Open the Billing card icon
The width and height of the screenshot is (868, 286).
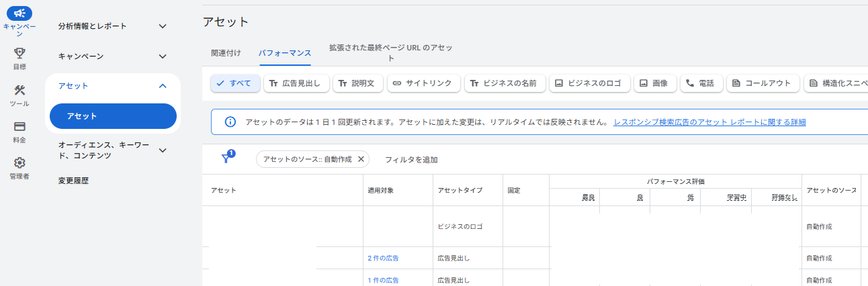click(x=19, y=127)
